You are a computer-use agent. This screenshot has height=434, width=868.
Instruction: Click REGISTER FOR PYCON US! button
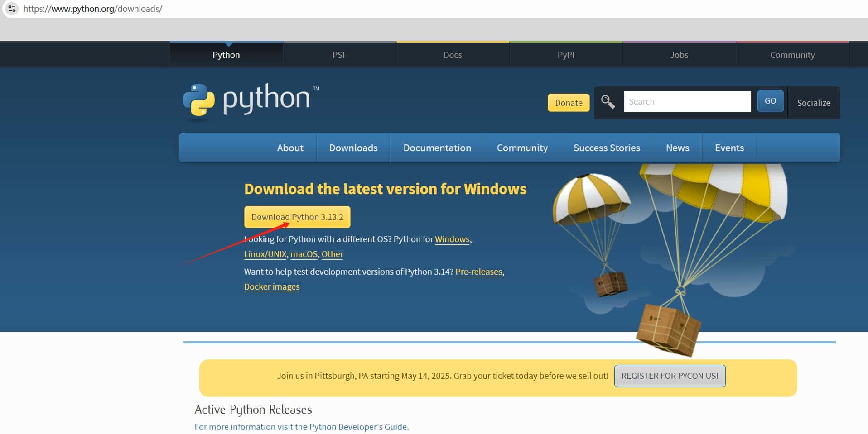[670, 376]
